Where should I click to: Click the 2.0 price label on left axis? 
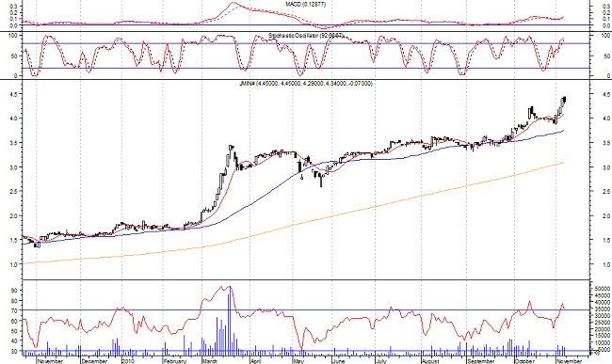pos(14,216)
